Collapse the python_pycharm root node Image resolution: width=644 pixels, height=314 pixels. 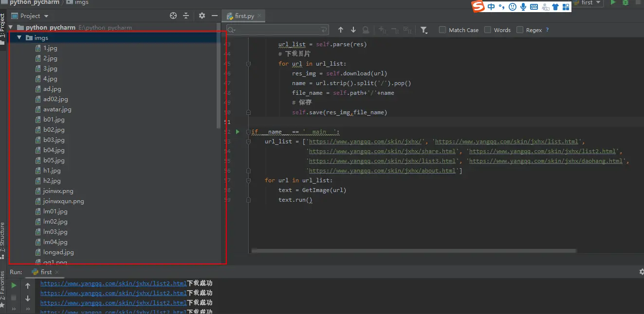pos(11,27)
